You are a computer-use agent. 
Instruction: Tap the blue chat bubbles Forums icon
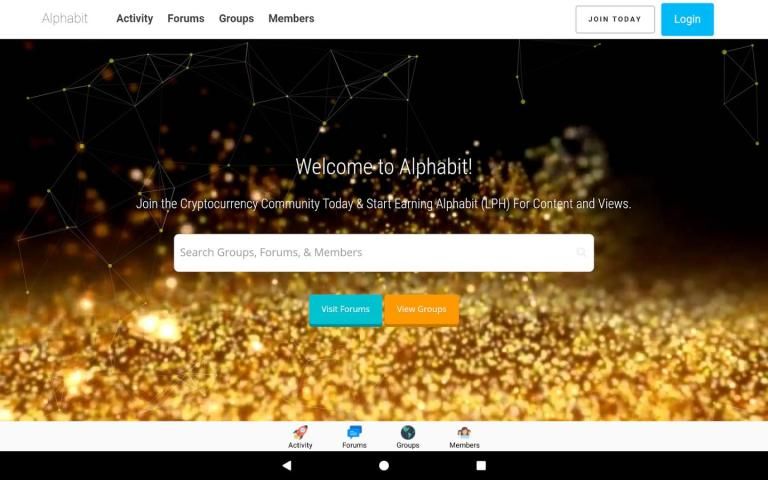[x=354, y=432]
